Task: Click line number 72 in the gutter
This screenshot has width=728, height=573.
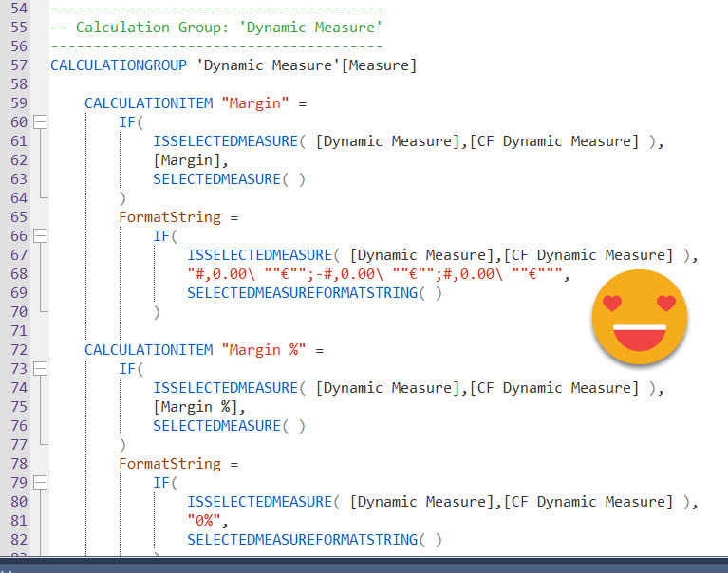Action: click(x=19, y=350)
